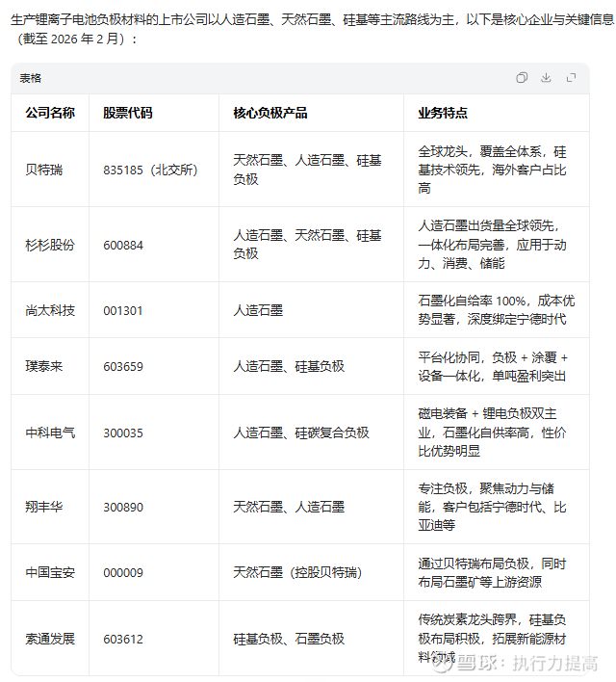Image resolution: width=616 pixels, height=682 pixels.
Task: Select the stock code 835185（北交所）
Action: 150,170
